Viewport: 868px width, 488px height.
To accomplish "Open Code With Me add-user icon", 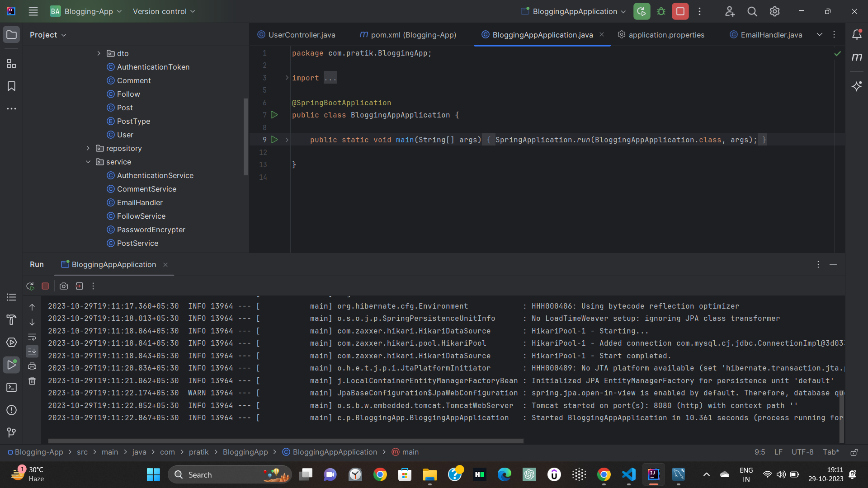I will pos(730,11).
